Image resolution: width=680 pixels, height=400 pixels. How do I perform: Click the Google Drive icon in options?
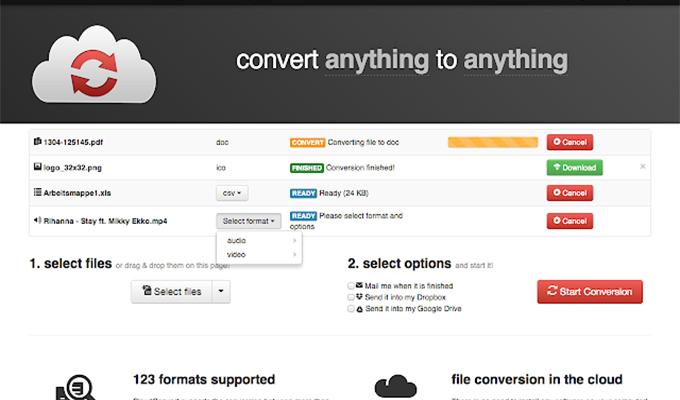click(x=360, y=309)
